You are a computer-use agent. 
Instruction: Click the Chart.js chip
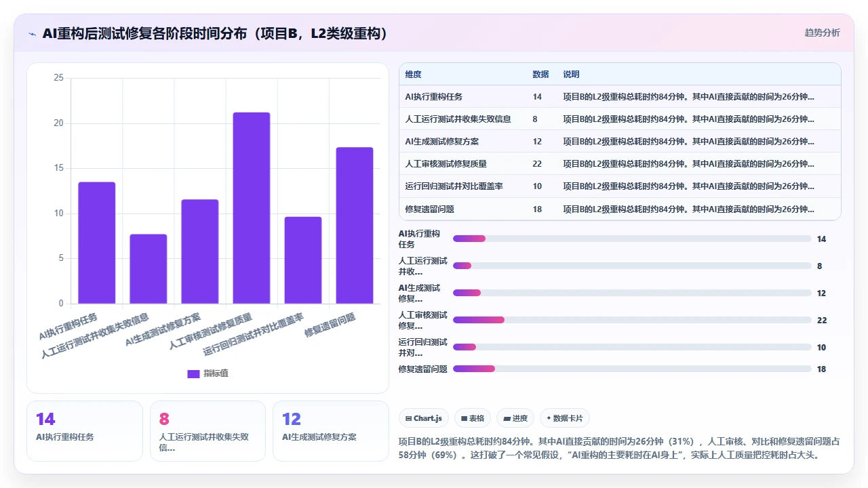[423, 418]
